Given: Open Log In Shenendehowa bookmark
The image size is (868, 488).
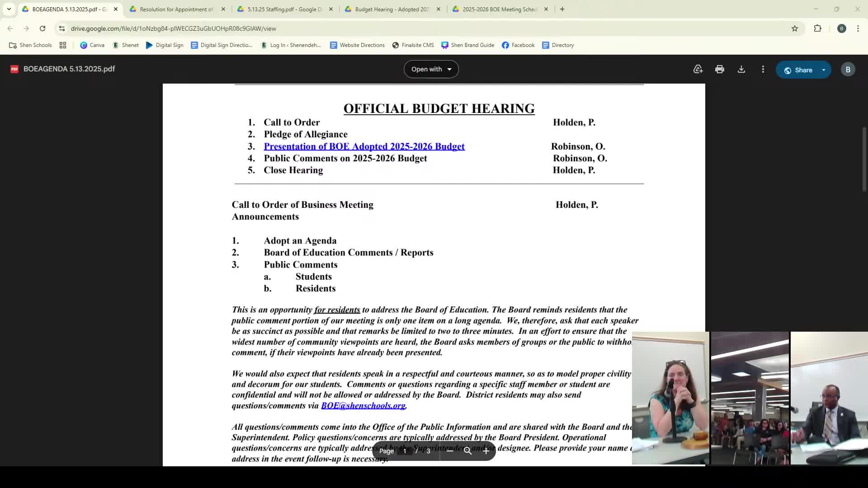Looking at the screenshot, I should click(291, 45).
